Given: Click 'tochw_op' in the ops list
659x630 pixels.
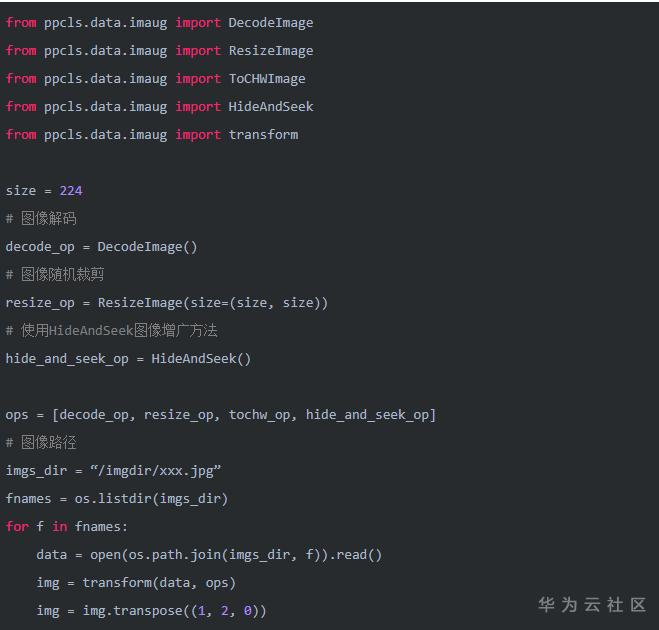Looking at the screenshot, I should [259, 415].
